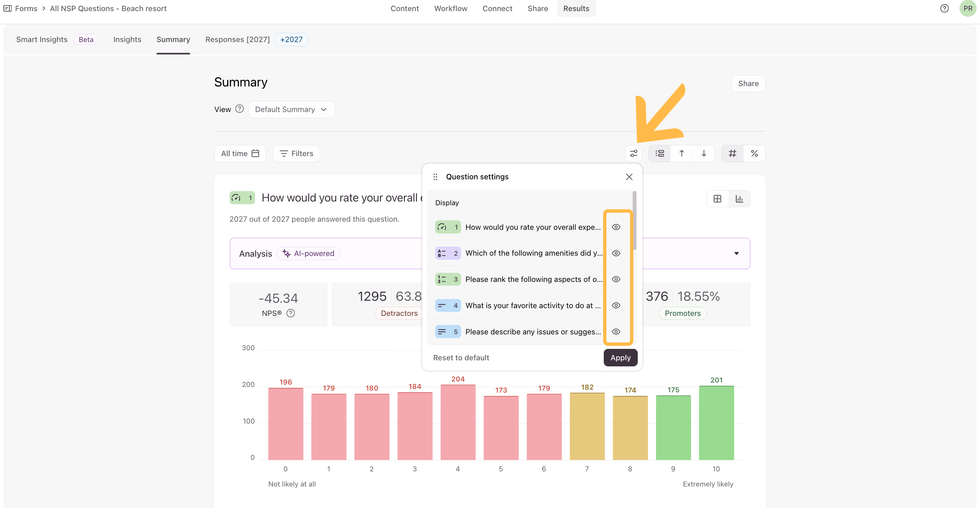Switch to percentage display icon

coord(755,153)
